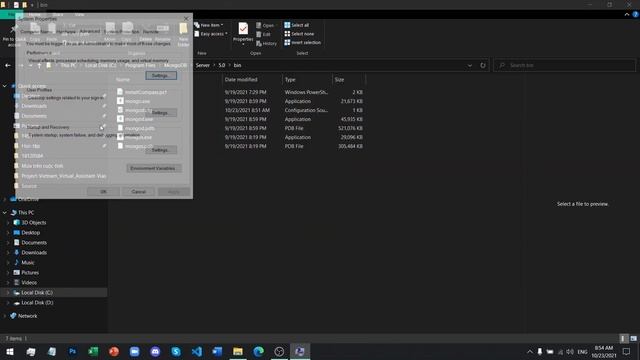
Task: Open OBS Studio from the taskbar
Action: [x=279, y=351]
